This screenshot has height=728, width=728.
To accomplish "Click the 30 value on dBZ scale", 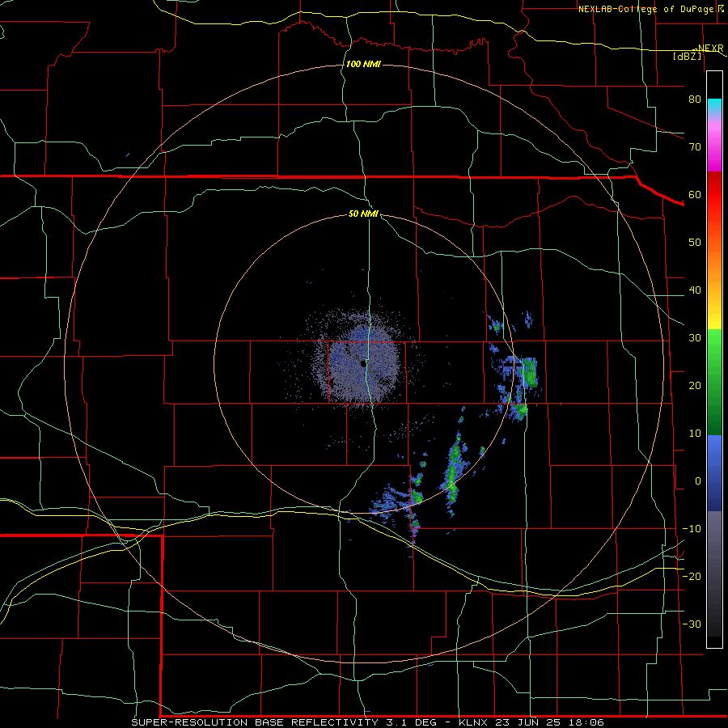I will (x=695, y=338).
